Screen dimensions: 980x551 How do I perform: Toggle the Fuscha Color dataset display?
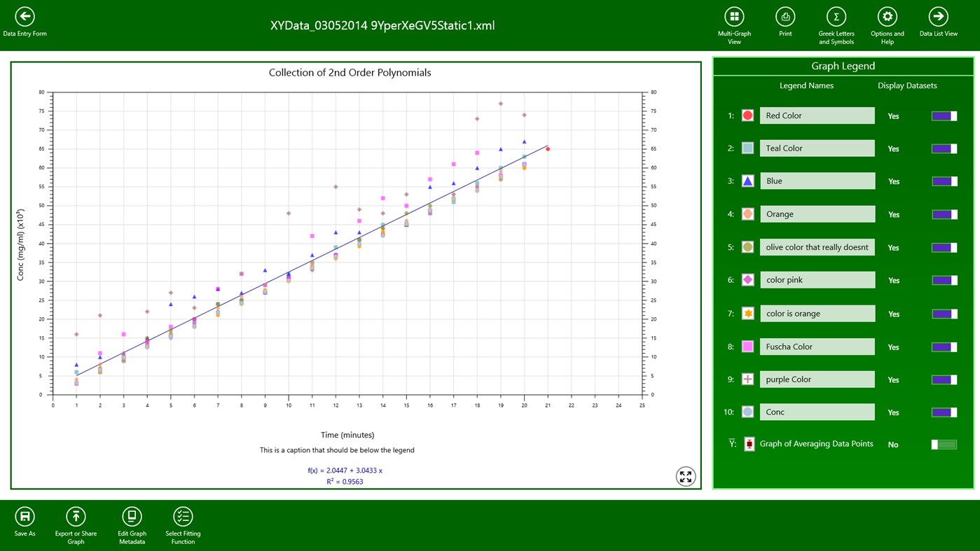coord(944,347)
